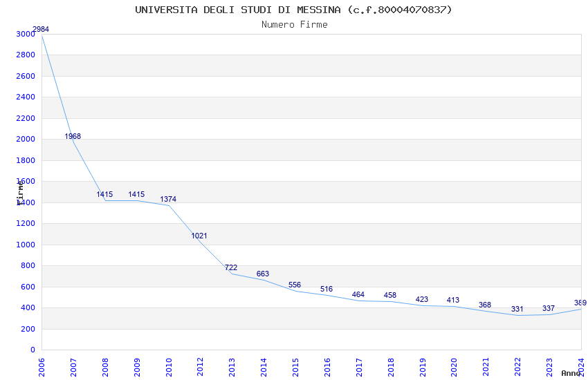Click x-axis year 2007
Viewport: 588px width, 380px height.
click(x=73, y=368)
